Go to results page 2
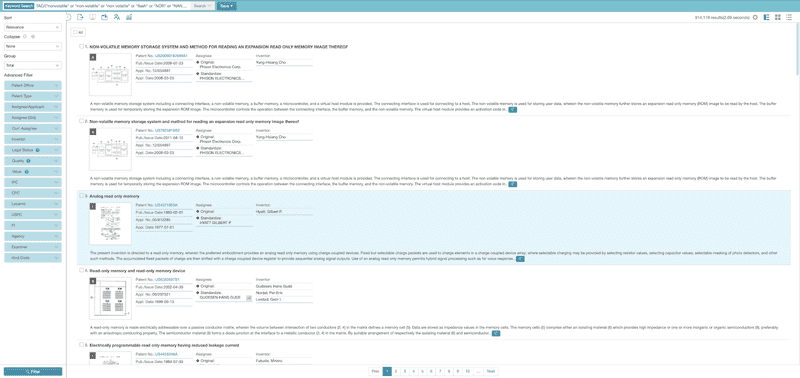This screenshot has height=378, width=800. [x=396, y=371]
